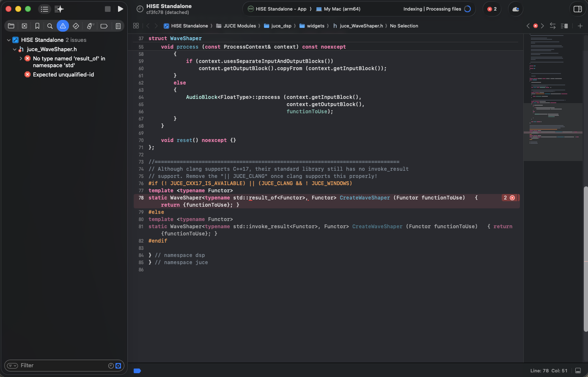Toggle the show only errors filter
Viewport: 588px width, 377px height.
pyautogui.click(x=118, y=366)
